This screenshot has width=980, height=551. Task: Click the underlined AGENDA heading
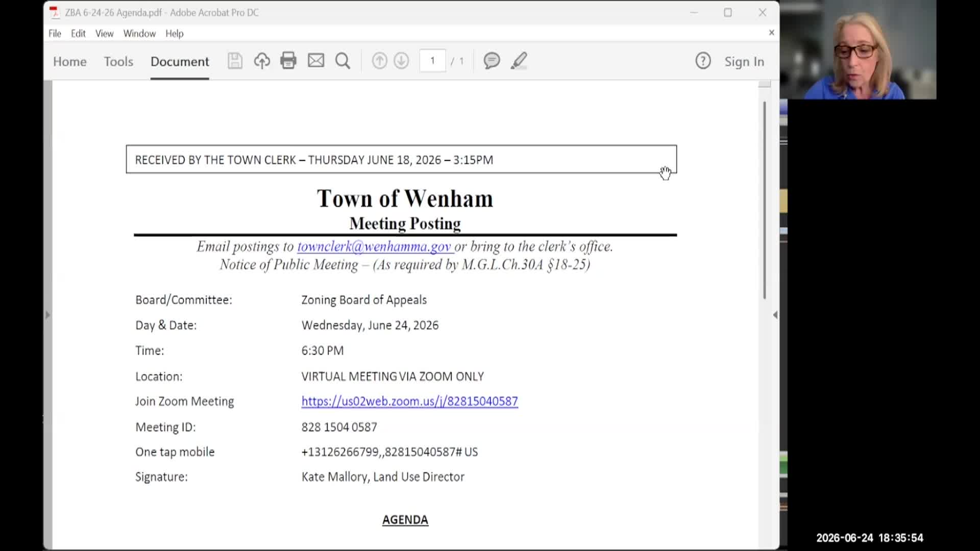coord(405,520)
